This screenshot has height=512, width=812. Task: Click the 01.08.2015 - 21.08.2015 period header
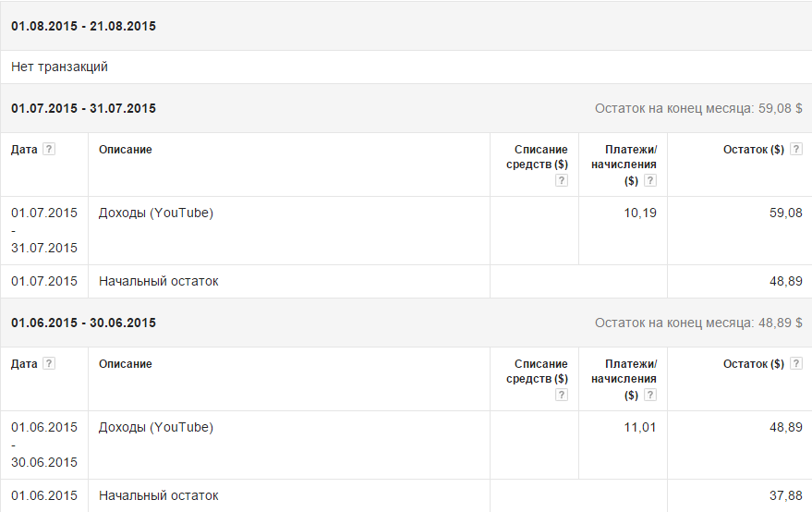coord(83,26)
